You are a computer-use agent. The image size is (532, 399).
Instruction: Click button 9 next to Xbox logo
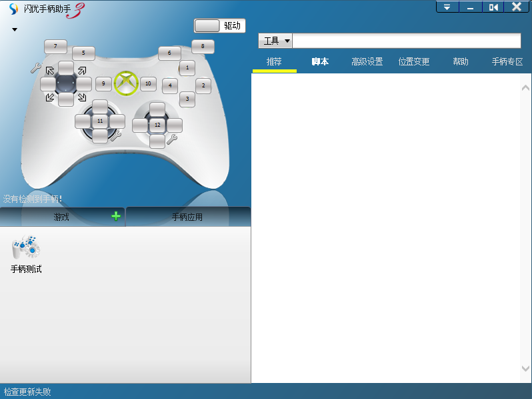coord(103,84)
